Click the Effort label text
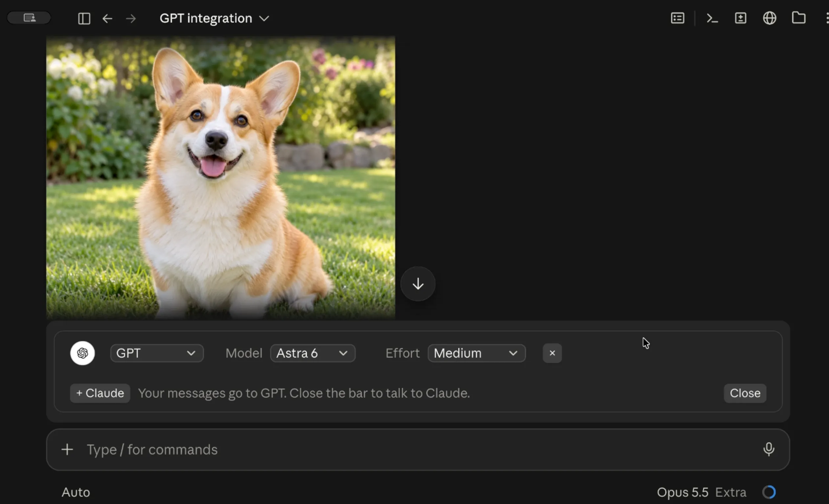The width and height of the screenshot is (829, 504). tap(402, 353)
